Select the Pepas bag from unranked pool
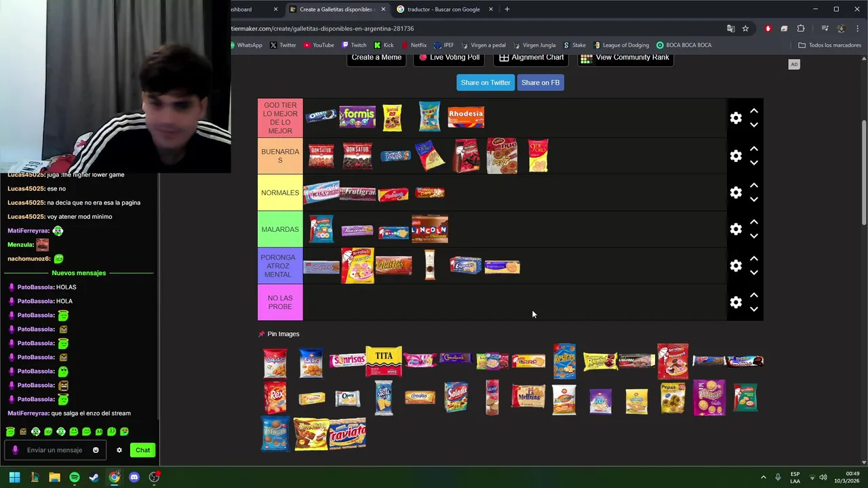868x488 pixels. pos(673,397)
